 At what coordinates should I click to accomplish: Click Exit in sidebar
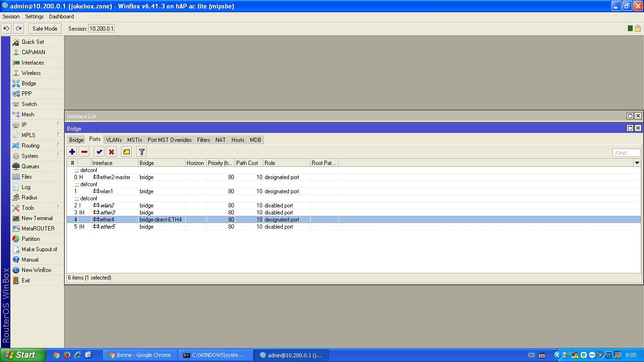[x=37, y=280]
